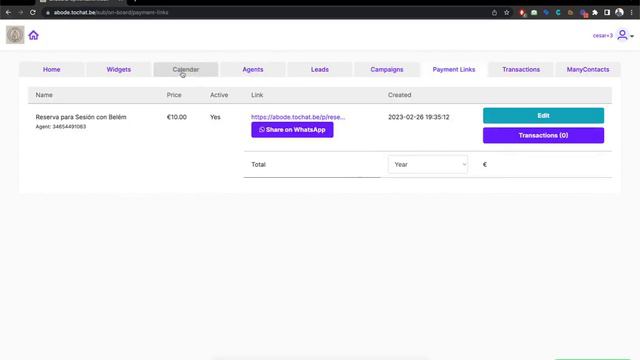Open the ManyContacts tab
This screenshot has width=640, height=360.
pos(588,69)
